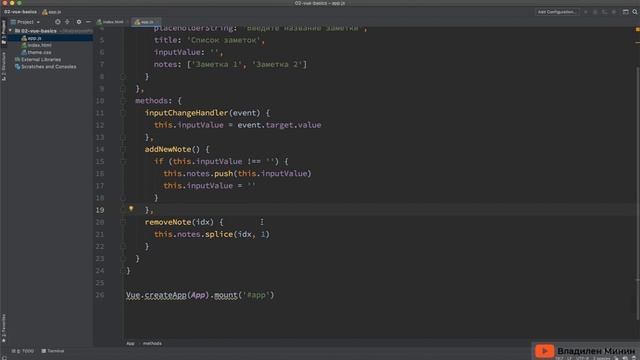Click the '#app' string in mount call
This screenshot has width=640, height=360.
click(256, 295)
